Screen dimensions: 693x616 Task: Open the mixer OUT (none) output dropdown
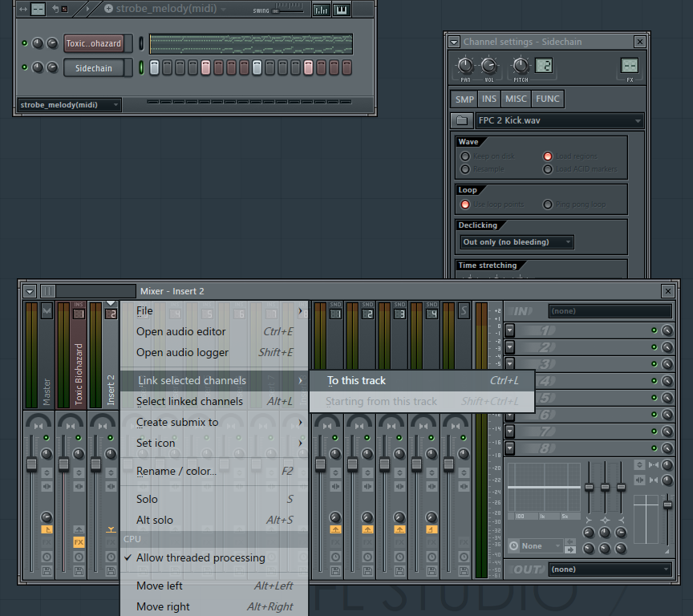pos(610,569)
